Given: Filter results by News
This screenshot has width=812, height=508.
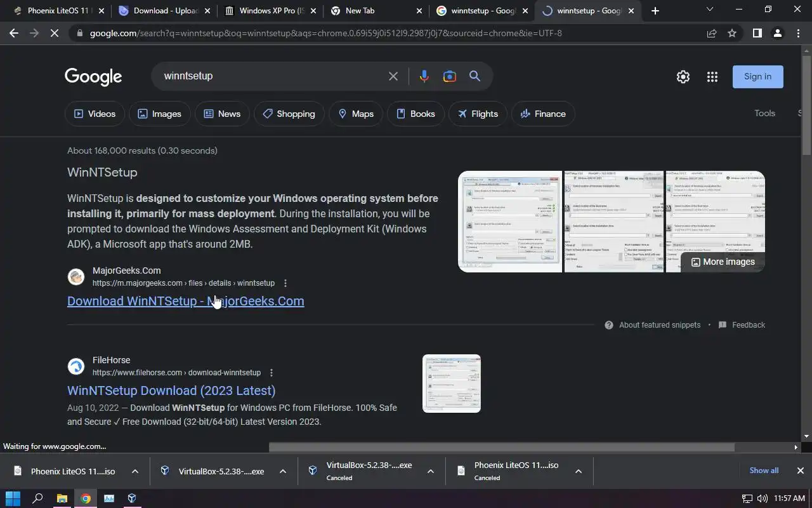Looking at the screenshot, I should pos(222,114).
